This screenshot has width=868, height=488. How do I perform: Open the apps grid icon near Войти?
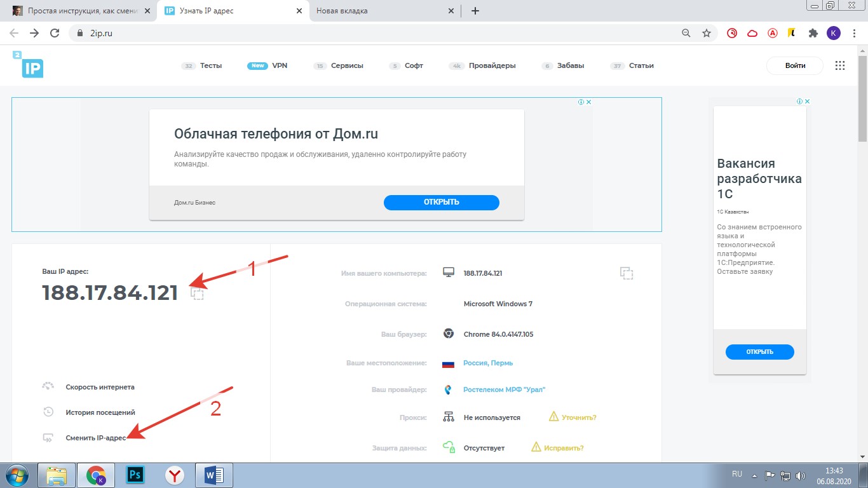840,65
